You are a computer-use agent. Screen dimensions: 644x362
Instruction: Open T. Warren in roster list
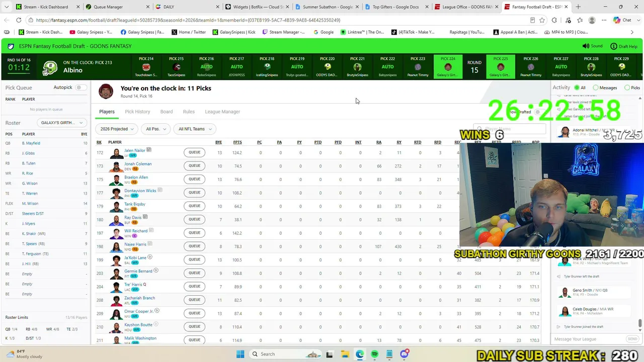click(x=30, y=194)
